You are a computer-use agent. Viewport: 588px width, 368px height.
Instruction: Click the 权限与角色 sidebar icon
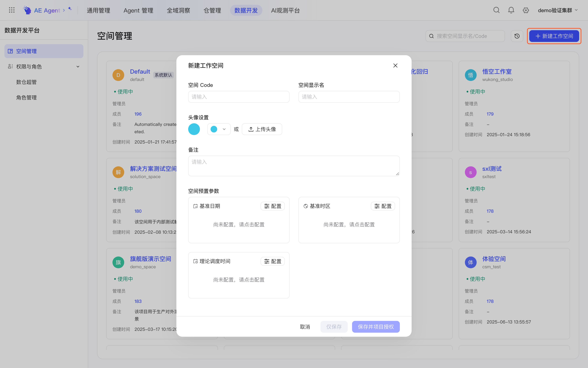pyautogui.click(x=10, y=66)
